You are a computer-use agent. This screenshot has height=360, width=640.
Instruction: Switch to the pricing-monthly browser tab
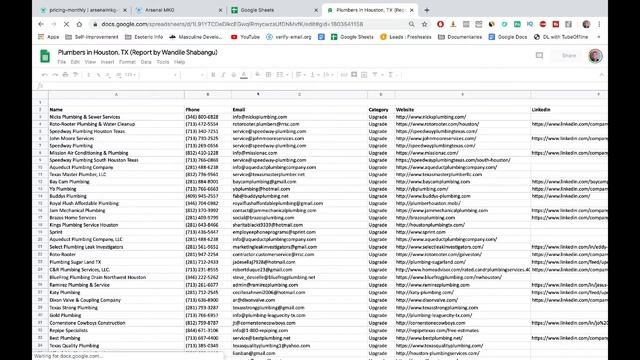(x=84, y=10)
